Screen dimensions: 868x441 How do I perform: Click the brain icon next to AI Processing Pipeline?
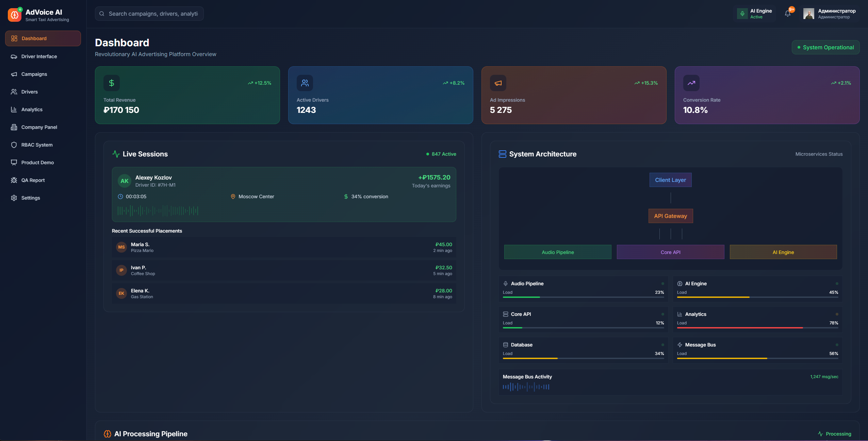pyautogui.click(x=108, y=434)
